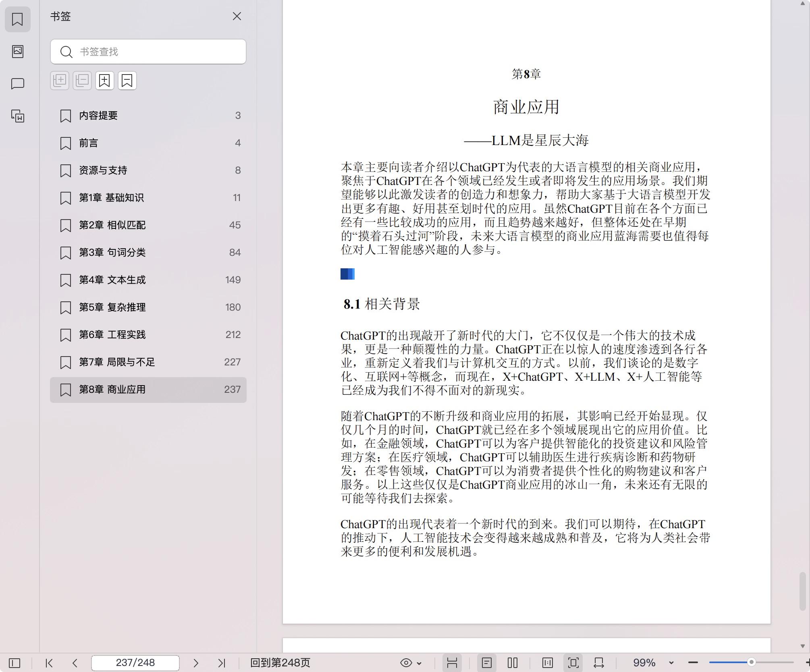Click the 商业应用 chapter title
810x672 pixels.
click(526, 107)
